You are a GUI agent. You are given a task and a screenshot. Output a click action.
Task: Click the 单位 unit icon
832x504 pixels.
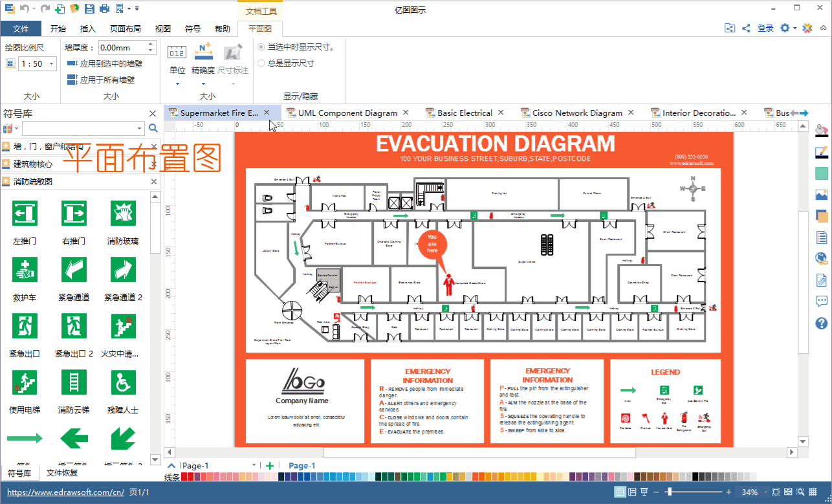click(177, 52)
